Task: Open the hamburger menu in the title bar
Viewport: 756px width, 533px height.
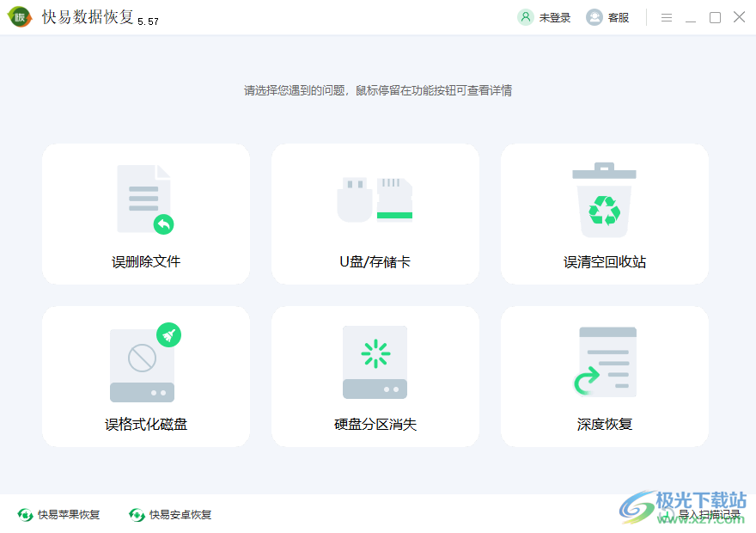Action: click(x=667, y=16)
